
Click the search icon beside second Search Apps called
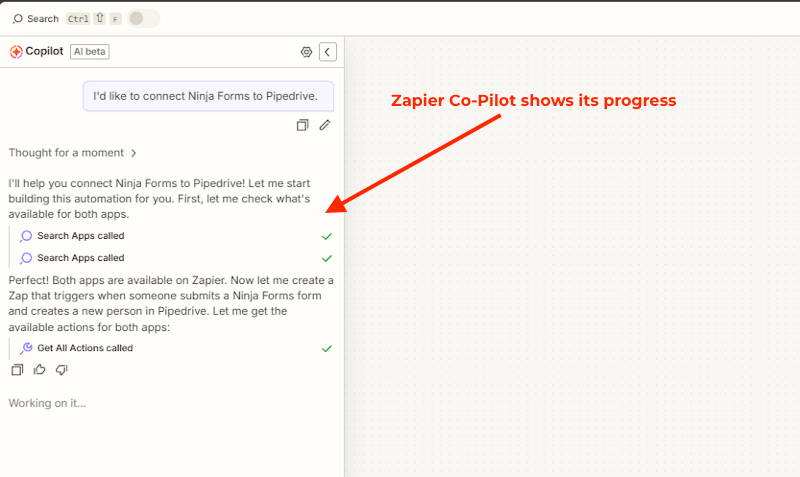click(26, 258)
